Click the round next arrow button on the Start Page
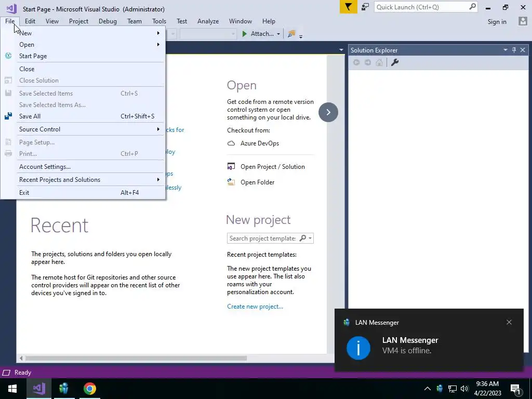The image size is (532, 399). click(x=328, y=112)
